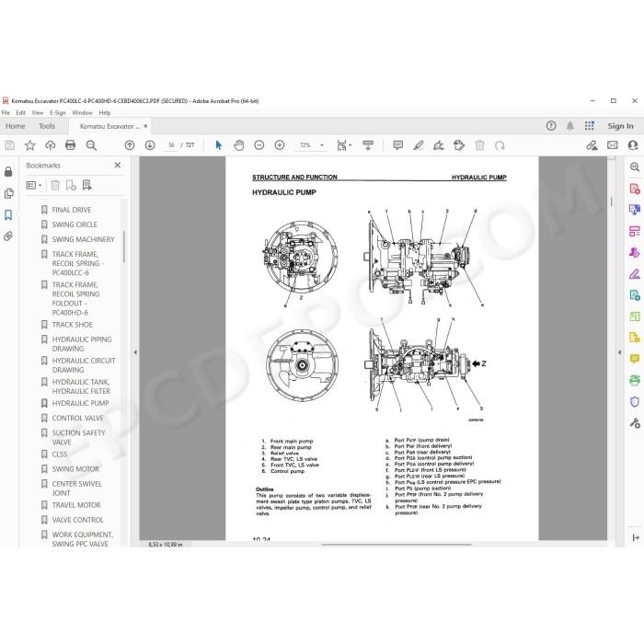644x644 pixels.
Task: Go to next page arrow
Action: tap(150, 145)
